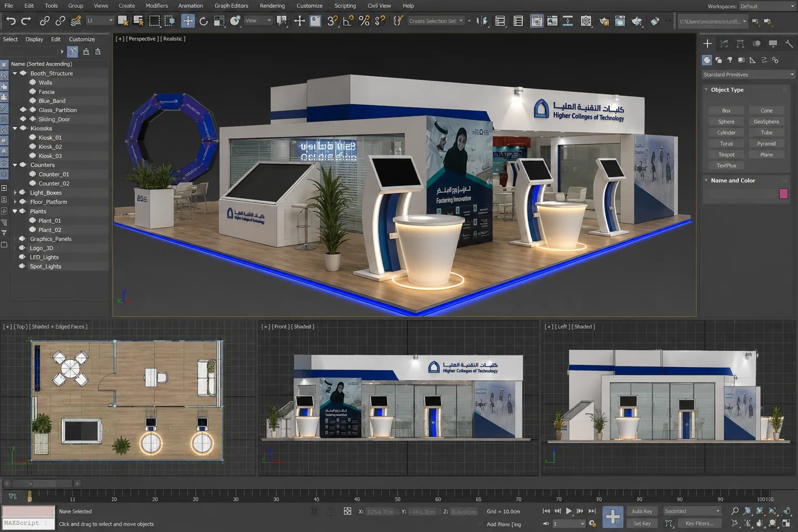The height and width of the screenshot is (532, 798).
Task: Open Key Filters dialog button
Action: point(699,524)
